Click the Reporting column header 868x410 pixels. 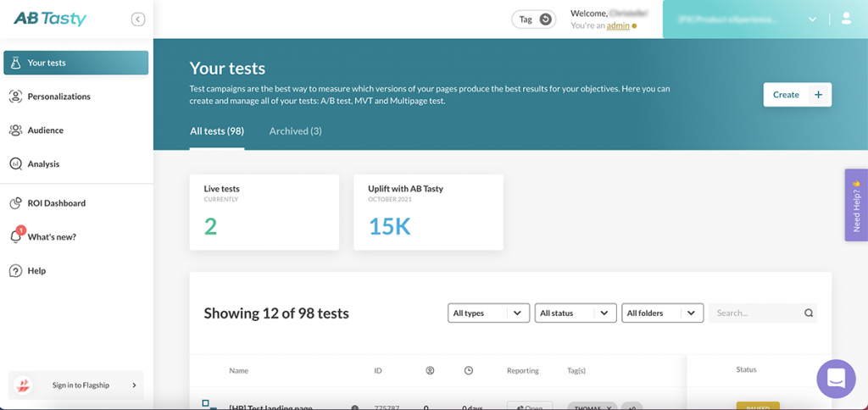pos(522,370)
